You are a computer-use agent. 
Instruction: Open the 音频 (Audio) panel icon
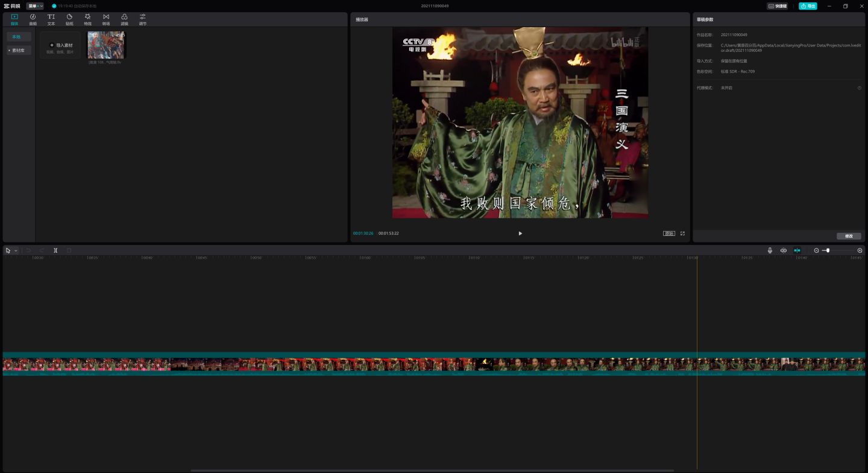(x=33, y=19)
